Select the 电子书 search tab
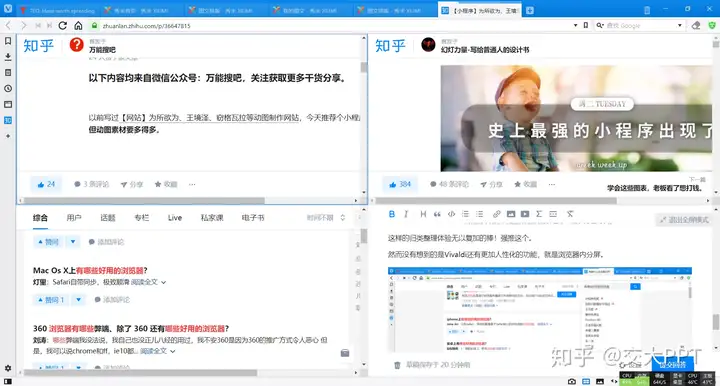Screen dimensions: 720x386 (253, 218)
